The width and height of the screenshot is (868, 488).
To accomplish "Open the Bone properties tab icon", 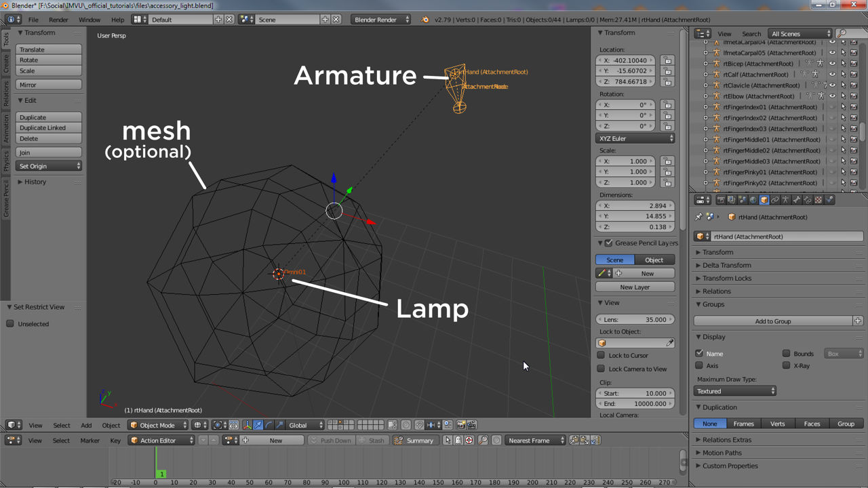I will (x=797, y=200).
